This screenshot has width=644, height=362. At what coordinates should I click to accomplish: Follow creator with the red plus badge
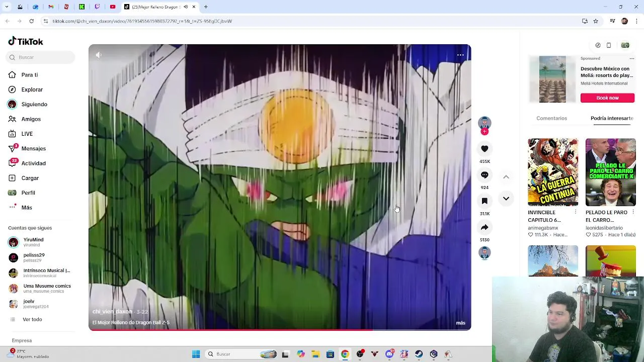(x=485, y=132)
